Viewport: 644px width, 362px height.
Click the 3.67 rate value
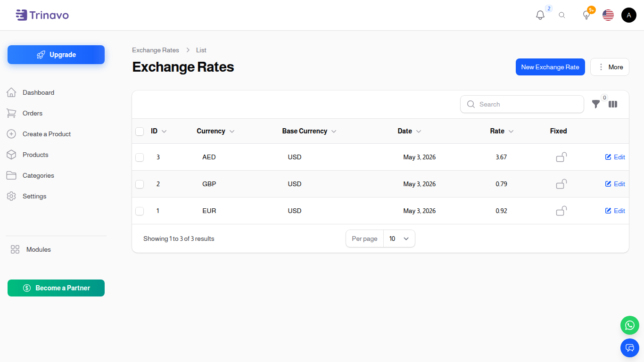(501, 157)
